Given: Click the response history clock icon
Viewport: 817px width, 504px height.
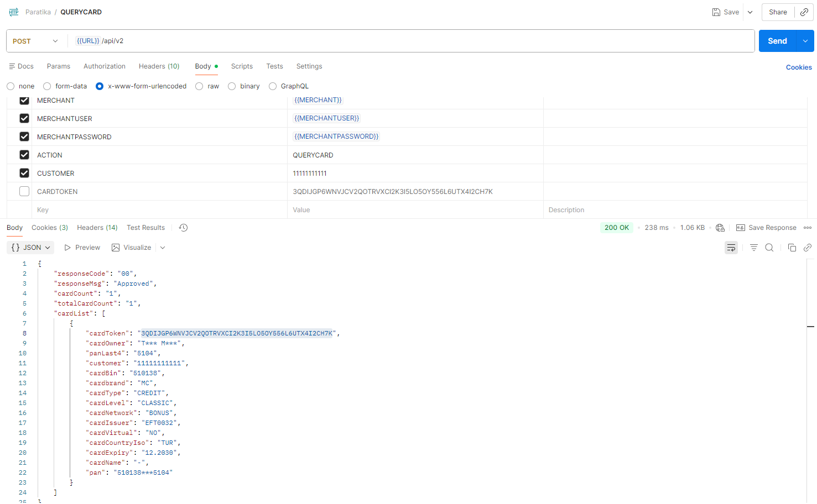Looking at the screenshot, I should tap(184, 228).
